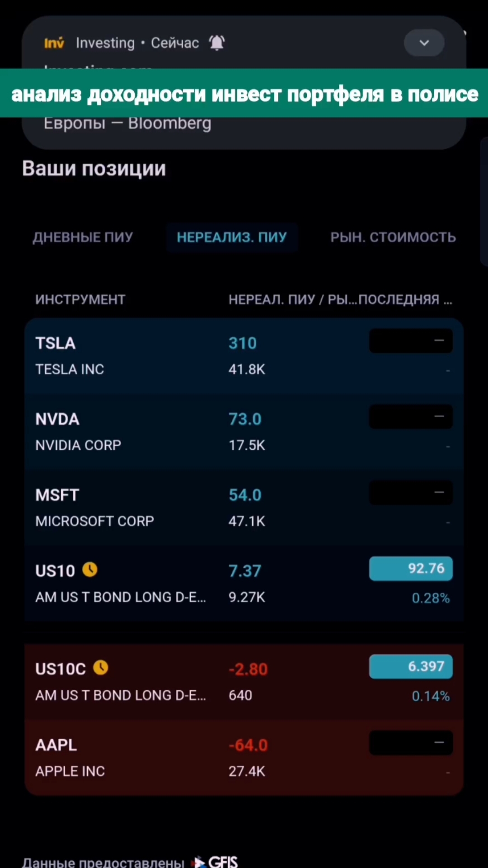Click the clock icon beside US10
The height and width of the screenshot is (868, 488).
tap(90, 570)
